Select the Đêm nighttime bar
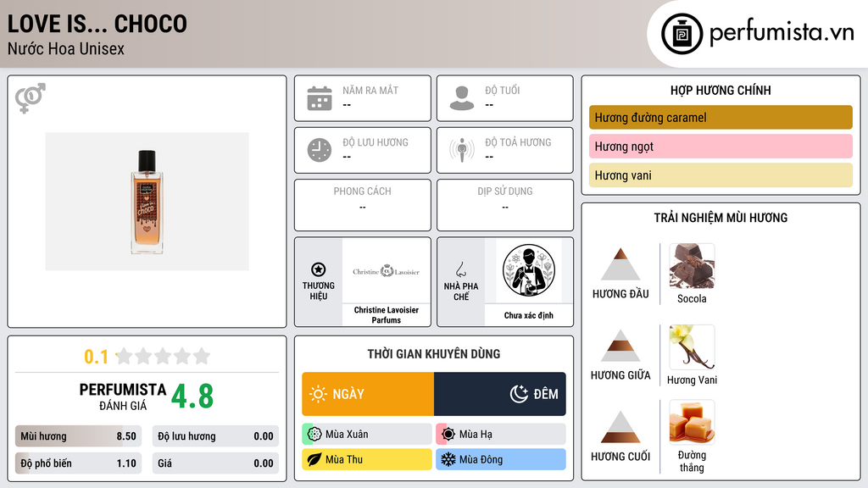 coord(500,394)
